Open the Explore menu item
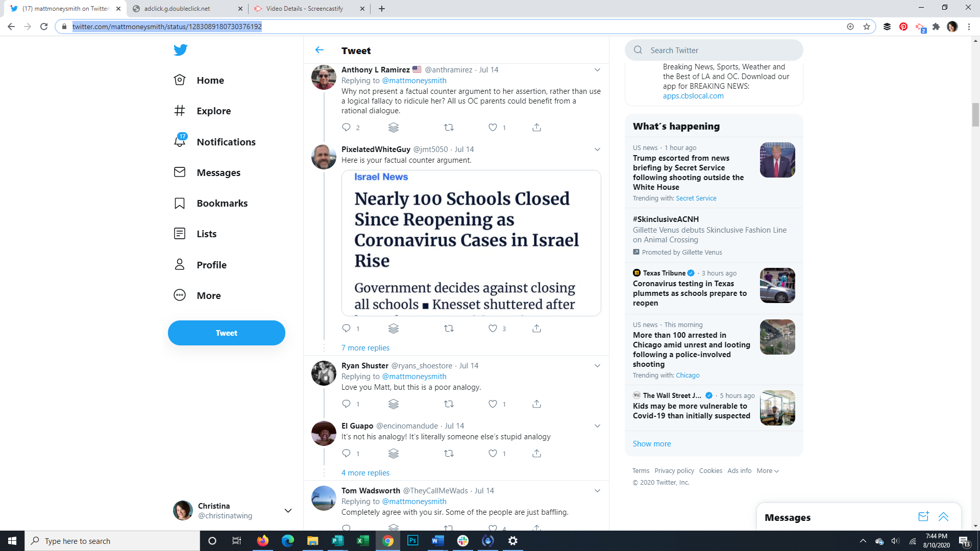The width and height of the screenshot is (980, 551). pos(213,111)
